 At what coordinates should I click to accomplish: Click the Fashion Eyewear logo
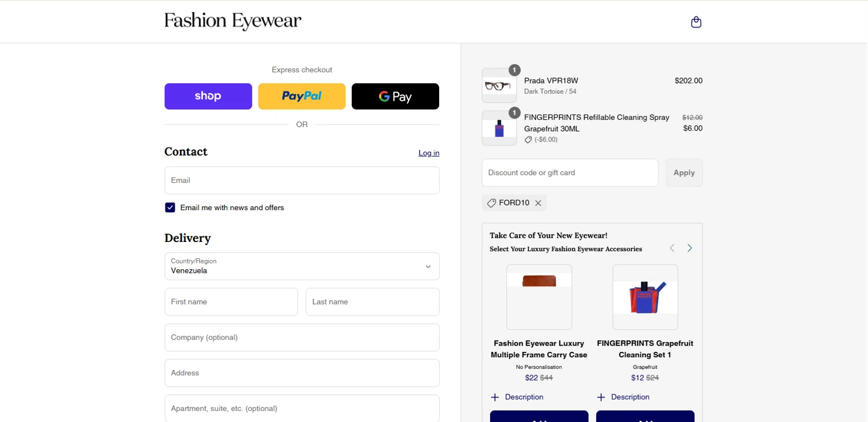233,21
